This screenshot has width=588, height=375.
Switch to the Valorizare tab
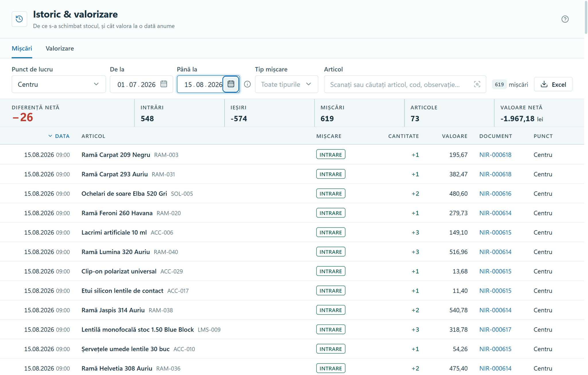point(60,48)
